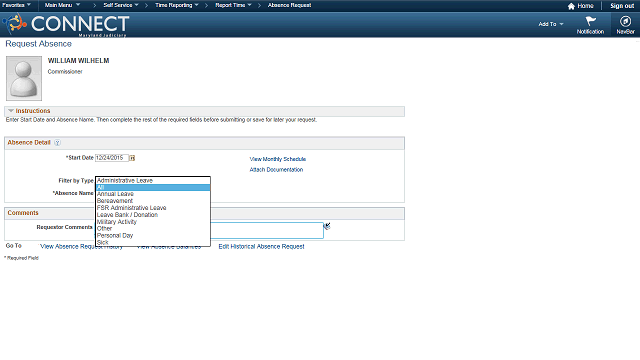This screenshot has height=360, width=640.
Task: Open the Main Menu navigation item
Action: (x=62, y=5)
